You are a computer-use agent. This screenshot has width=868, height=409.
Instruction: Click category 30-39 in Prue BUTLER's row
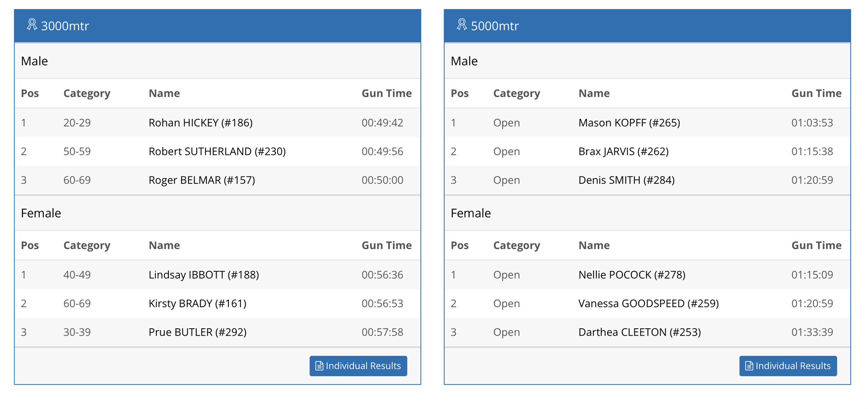(x=77, y=332)
